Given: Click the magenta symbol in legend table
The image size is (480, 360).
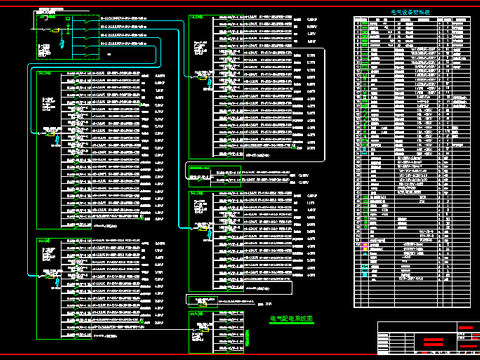Looking at the screenshot, I should (365, 247).
